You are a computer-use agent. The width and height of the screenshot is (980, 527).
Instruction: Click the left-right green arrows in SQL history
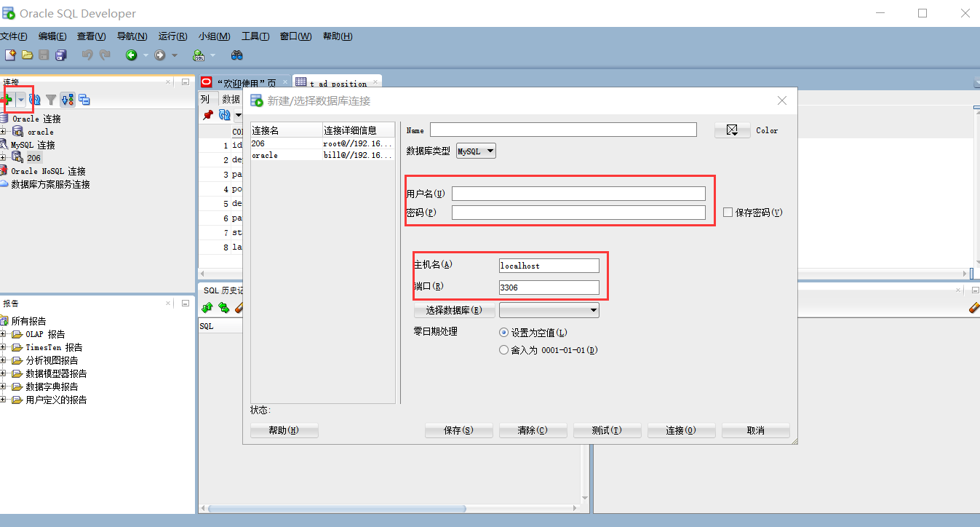pyautogui.click(x=224, y=309)
